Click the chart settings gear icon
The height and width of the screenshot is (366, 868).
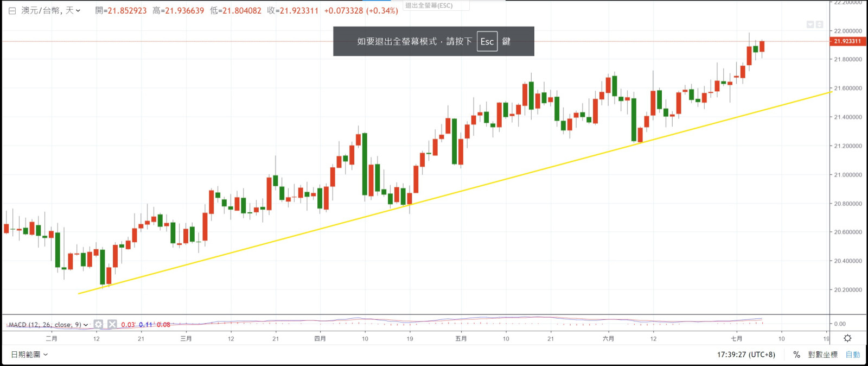[847, 338]
